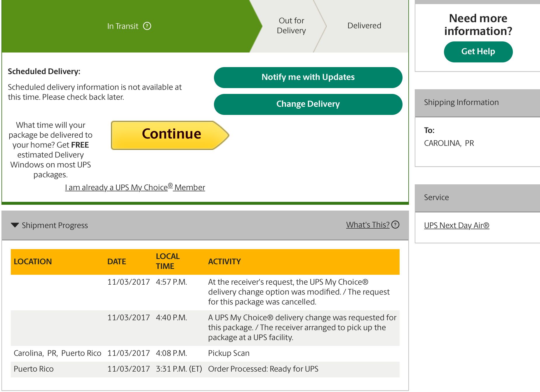This screenshot has height=392, width=540.
Task: Click the ACTIVITY column header
Action: click(224, 262)
